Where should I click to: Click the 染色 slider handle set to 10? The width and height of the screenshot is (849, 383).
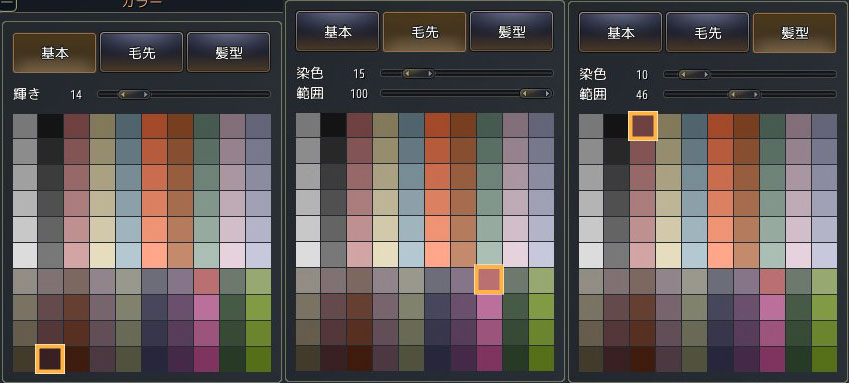[x=694, y=74]
